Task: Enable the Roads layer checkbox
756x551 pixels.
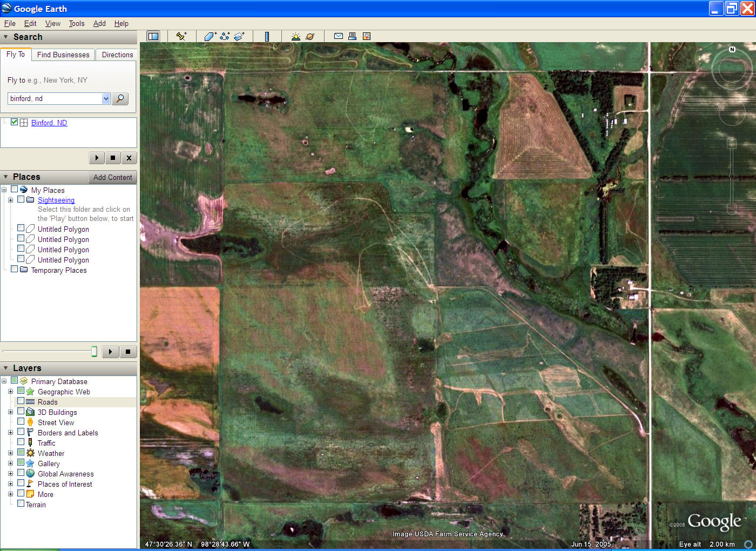Action: tap(21, 401)
